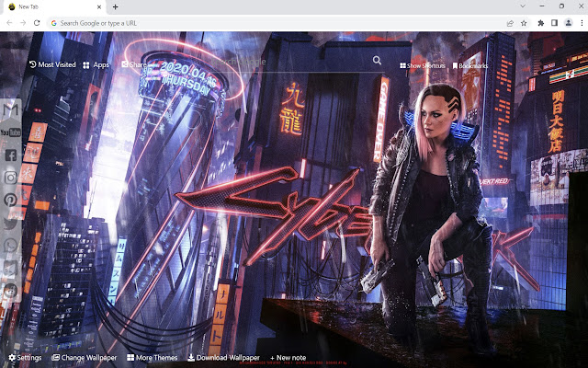Open the Twitter bird sidebar shortcut

10,223
